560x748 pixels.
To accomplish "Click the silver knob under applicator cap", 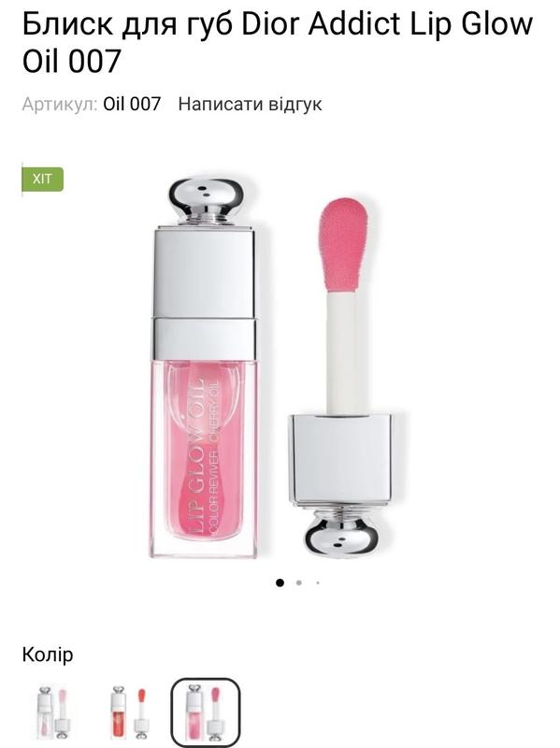I will click(339, 533).
